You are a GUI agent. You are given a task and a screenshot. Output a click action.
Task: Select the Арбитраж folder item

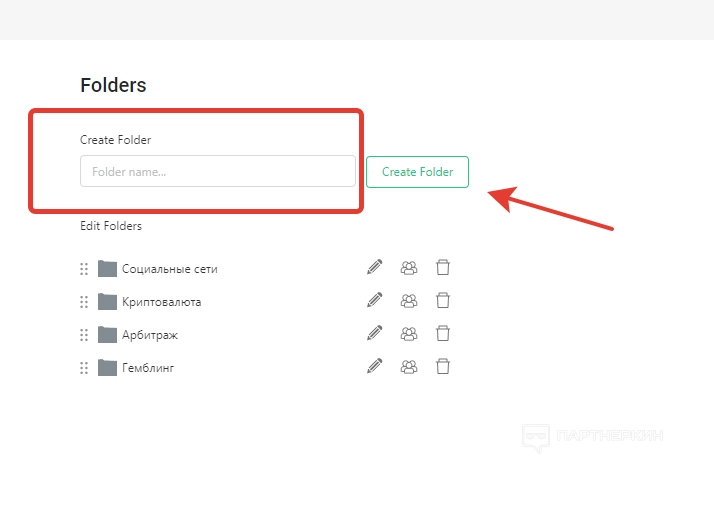tap(150, 335)
